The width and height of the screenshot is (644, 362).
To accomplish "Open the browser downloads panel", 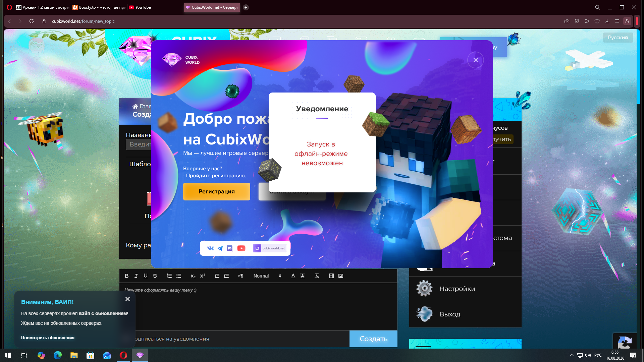I will (x=607, y=21).
